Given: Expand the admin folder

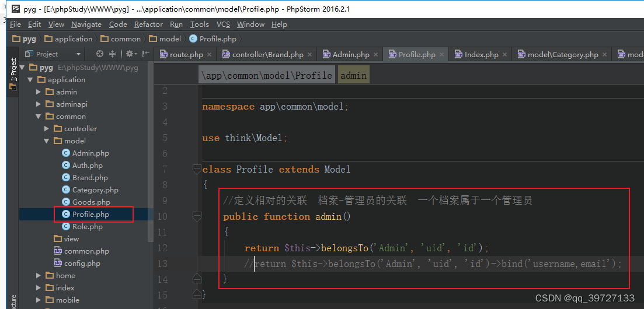Looking at the screenshot, I should [x=39, y=92].
